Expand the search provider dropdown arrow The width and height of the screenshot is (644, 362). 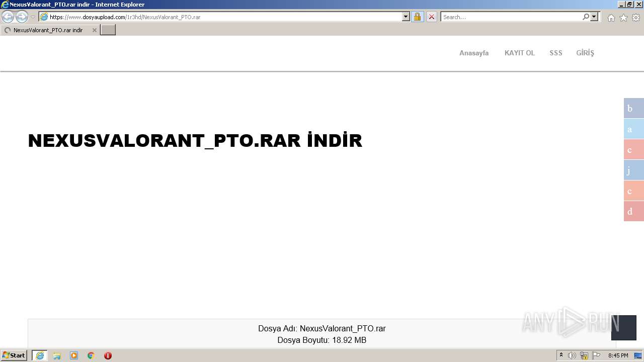(x=594, y=17)
